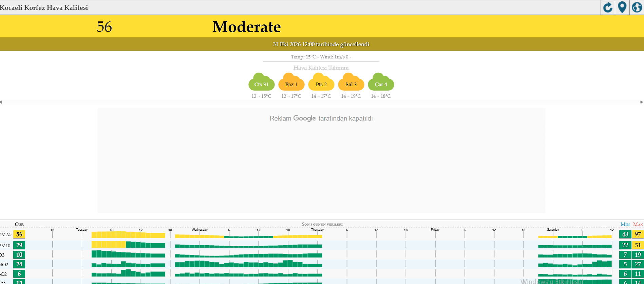Click the SO2 current value cell
This screenshot has height=284, width=644.
click(x=19, y=274)
